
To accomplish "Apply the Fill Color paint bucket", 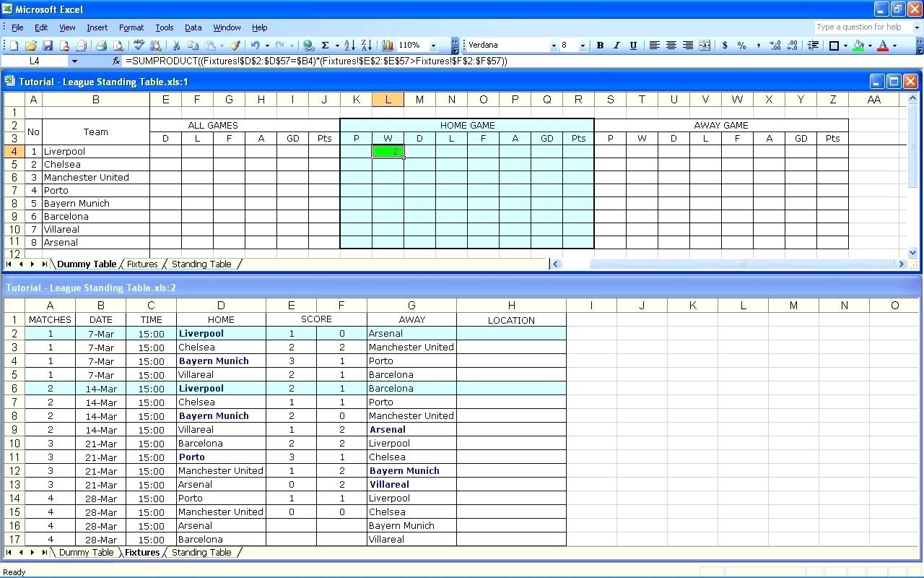I will 858,46.
